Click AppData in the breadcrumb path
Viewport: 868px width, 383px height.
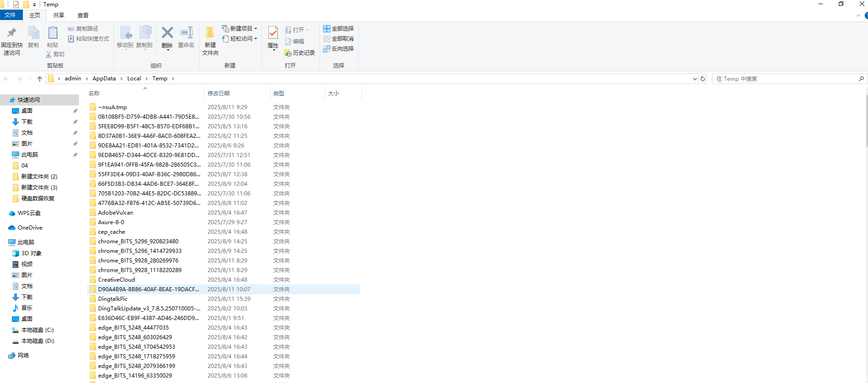coord(104,79)
